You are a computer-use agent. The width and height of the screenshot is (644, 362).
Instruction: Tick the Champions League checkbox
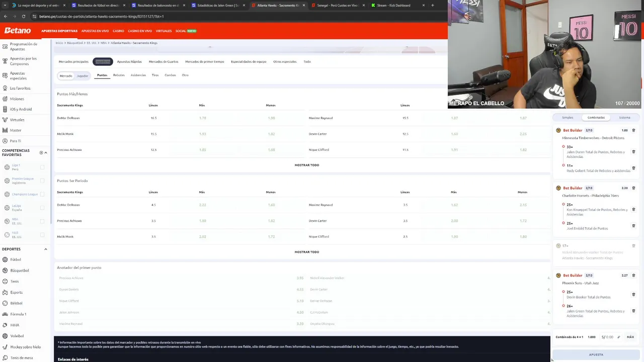pos(42,194)
